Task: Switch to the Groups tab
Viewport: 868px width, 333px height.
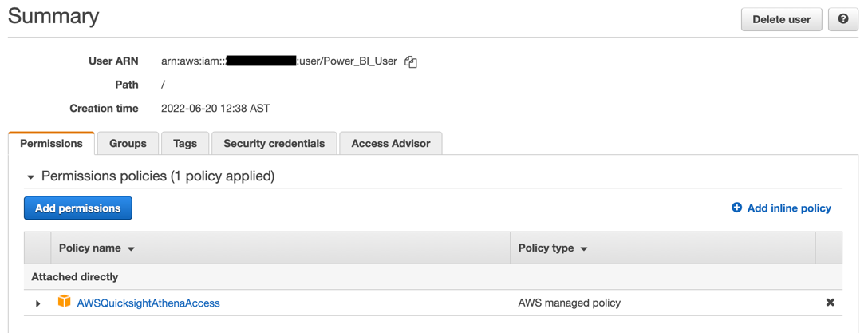Action: point(128,144)
